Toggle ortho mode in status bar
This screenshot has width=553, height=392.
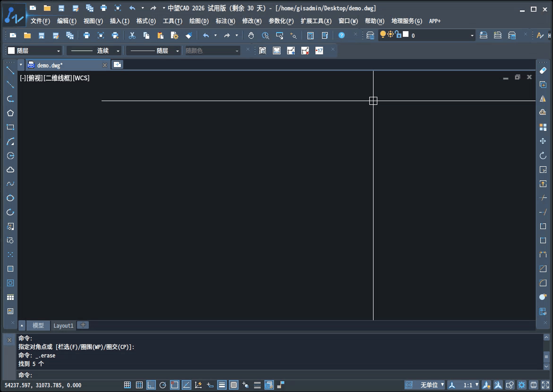point(151,385)
